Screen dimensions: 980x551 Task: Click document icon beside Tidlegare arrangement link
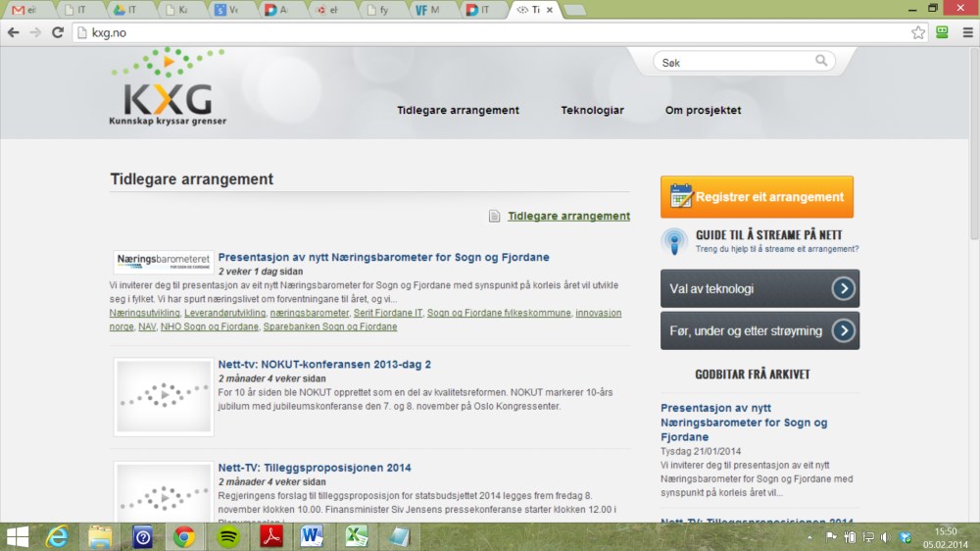[494, 216]
